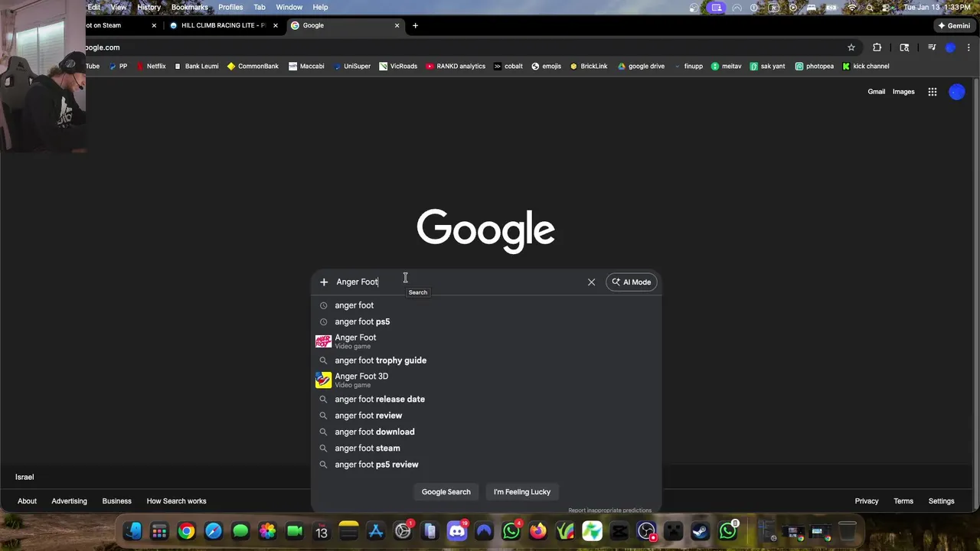Open the Tab menu in menu bar
This screenshot has height=551, width=980.
[260, 7]
